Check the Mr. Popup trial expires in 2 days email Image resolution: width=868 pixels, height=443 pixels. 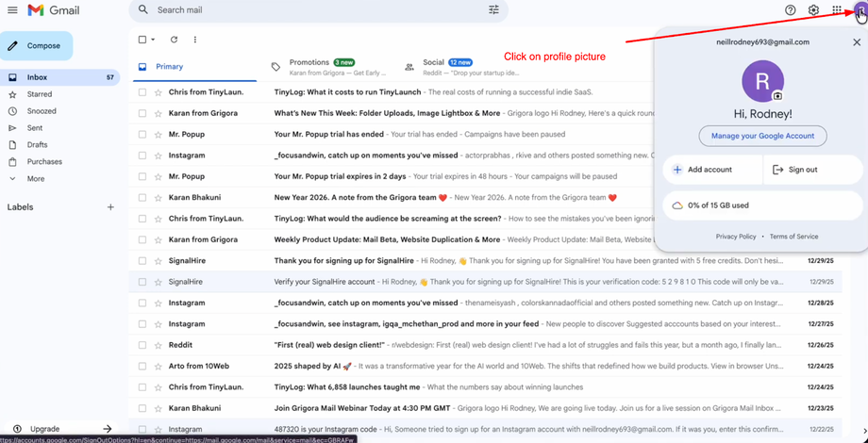(142, 176)
